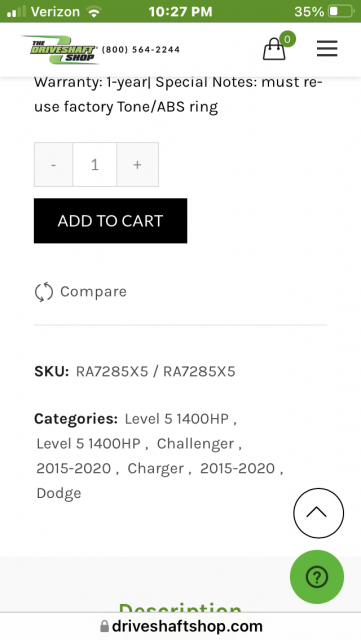Screen dimensions: 361x640
Task: Decrease quantity with the minus button
Action: coord(53,164)
